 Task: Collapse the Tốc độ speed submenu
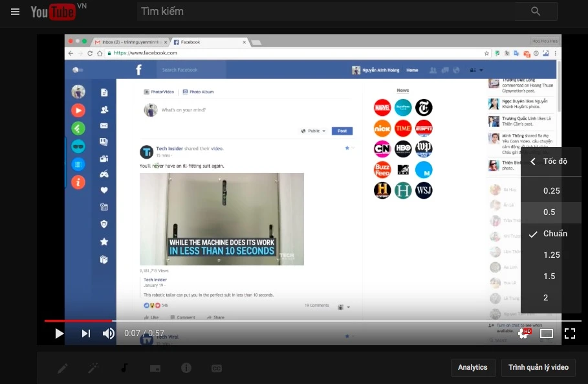tap(532, 161)
